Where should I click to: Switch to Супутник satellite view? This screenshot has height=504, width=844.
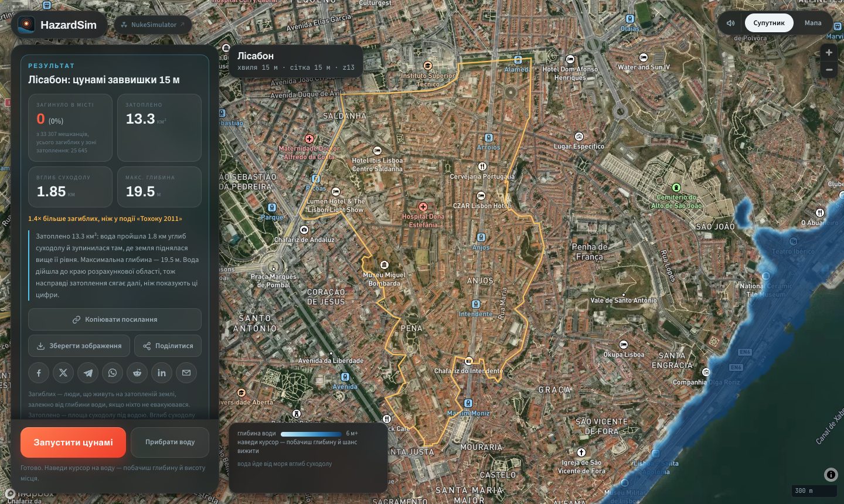pyautogui.click(x=769, y=23)
